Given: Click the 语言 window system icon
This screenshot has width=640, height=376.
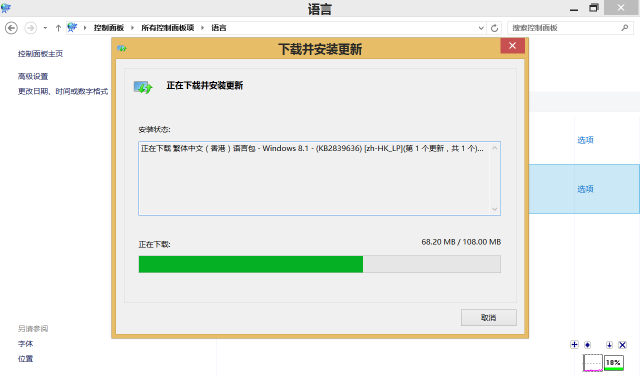Looking at the screenshot, I should click(6, 8).
